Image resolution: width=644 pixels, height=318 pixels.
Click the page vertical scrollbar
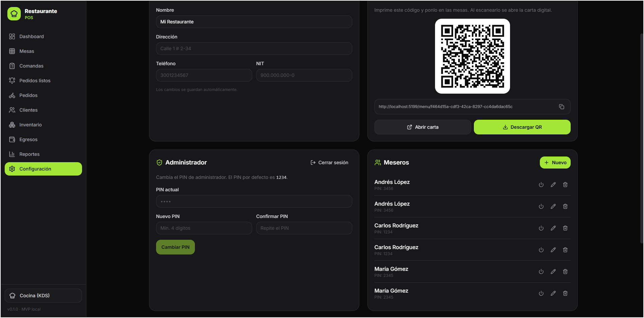click(642, 138)
